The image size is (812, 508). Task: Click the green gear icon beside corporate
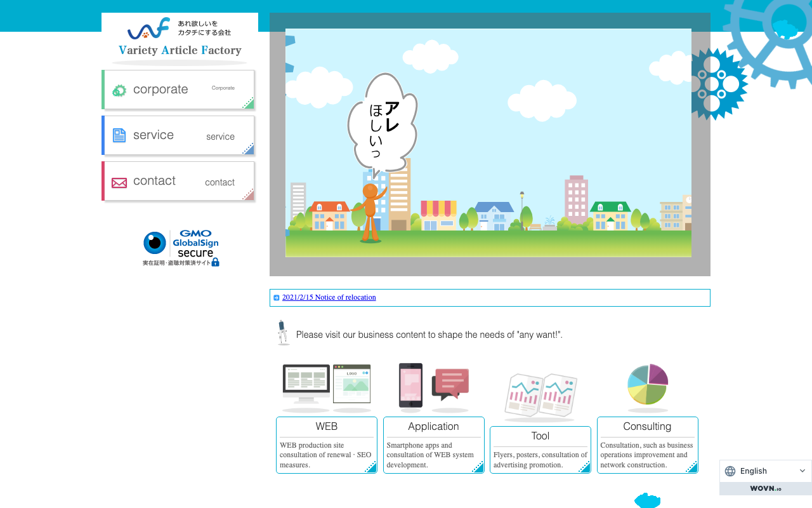[119, 90]
